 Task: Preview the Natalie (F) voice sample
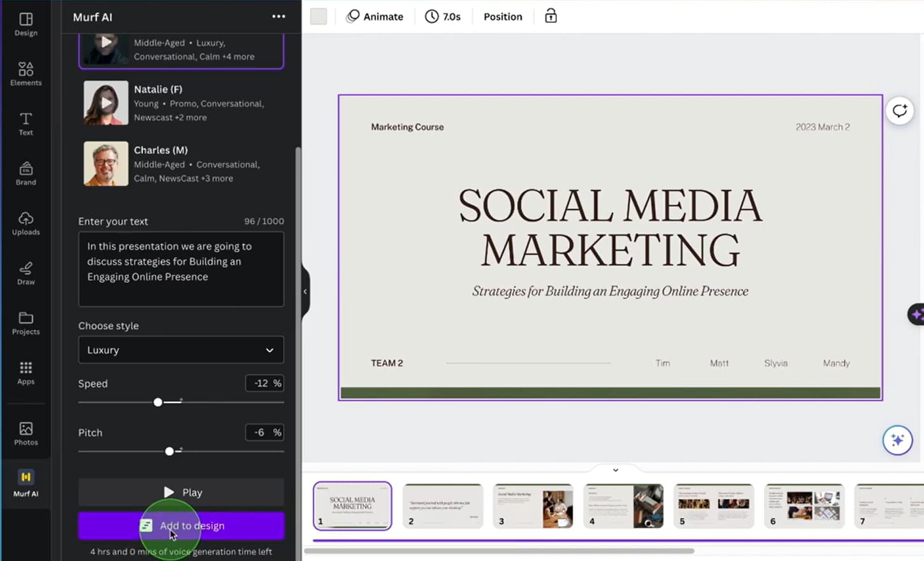[x=106, y=103]
